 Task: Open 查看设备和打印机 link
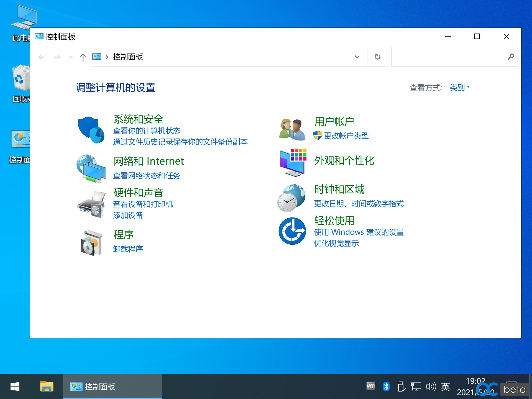[143, 204]
